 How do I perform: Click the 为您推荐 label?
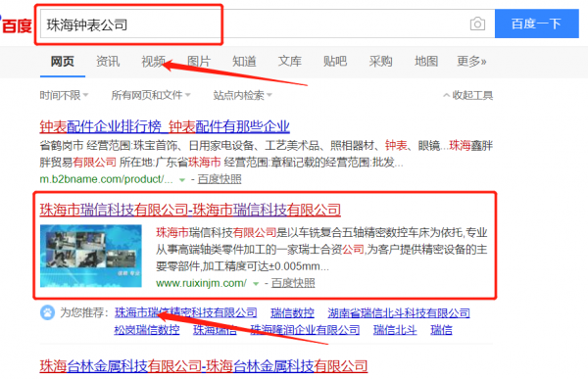point(84,312)
